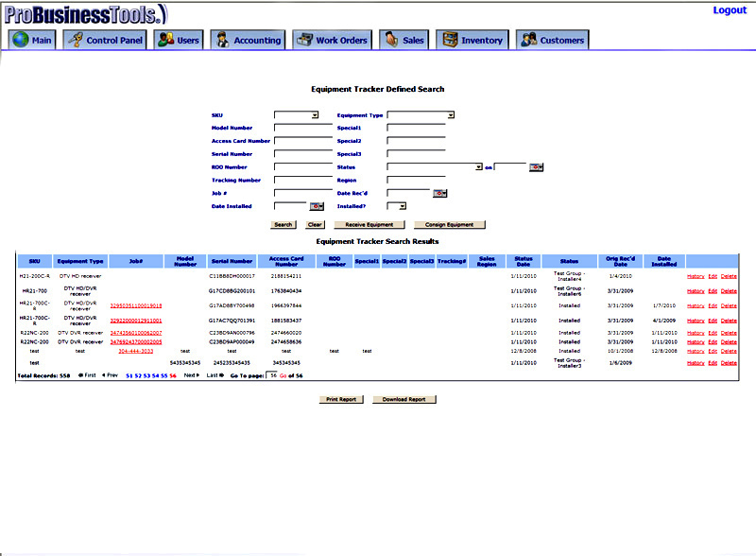Delete the row with model number 5435345345
This screenshot has height=556, width=756.
pos(729,362)
